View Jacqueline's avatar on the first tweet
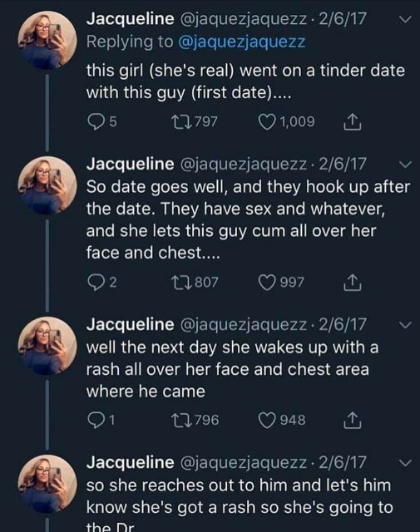 coord(47,40)
